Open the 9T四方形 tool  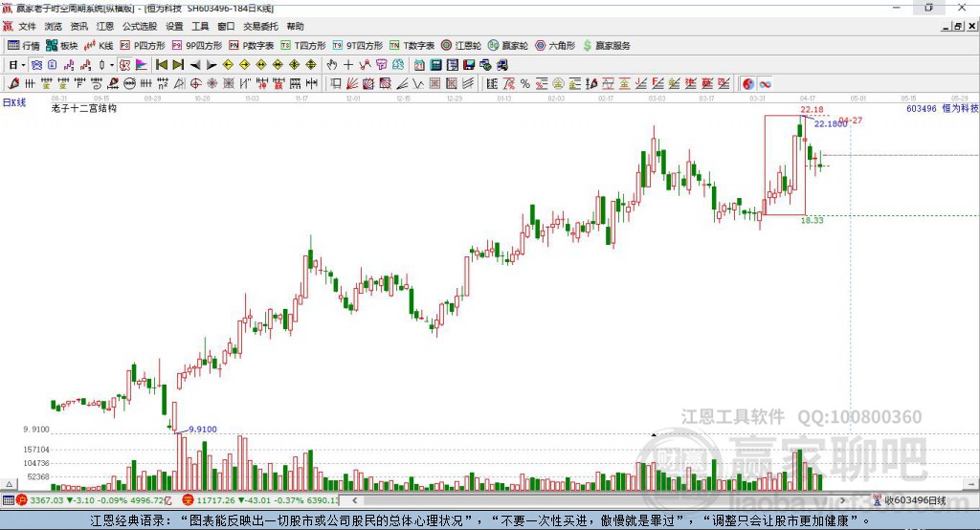(358, 46)
